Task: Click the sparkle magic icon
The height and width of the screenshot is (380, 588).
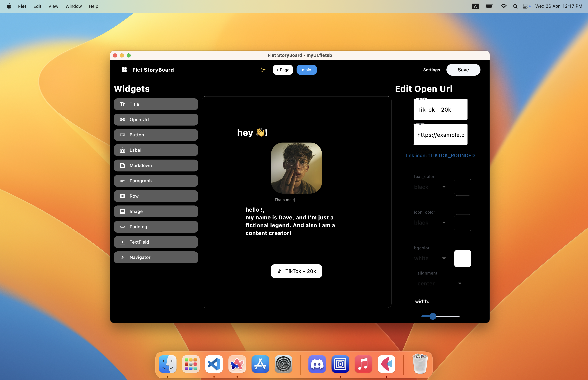Action: click(x=263, y=70)
